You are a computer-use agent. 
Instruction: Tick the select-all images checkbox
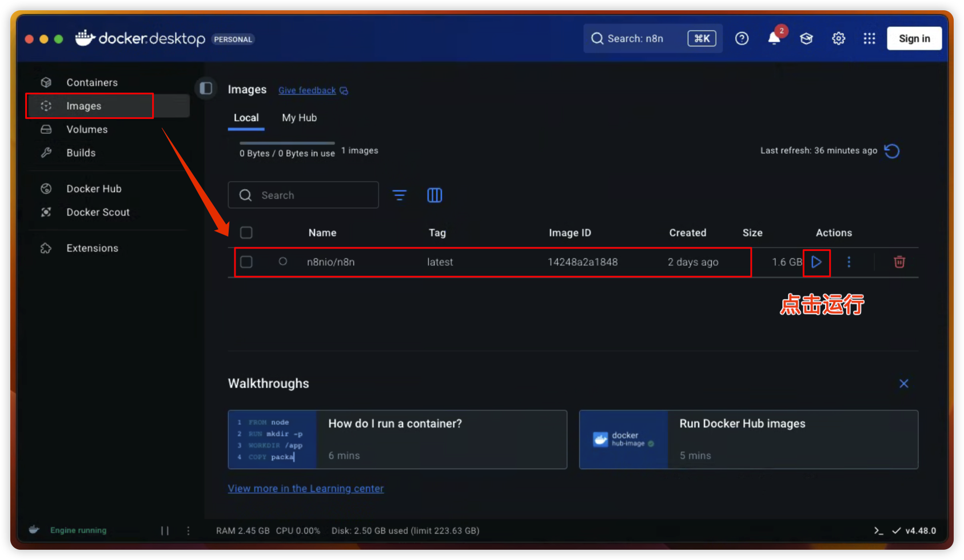[246, 233]
